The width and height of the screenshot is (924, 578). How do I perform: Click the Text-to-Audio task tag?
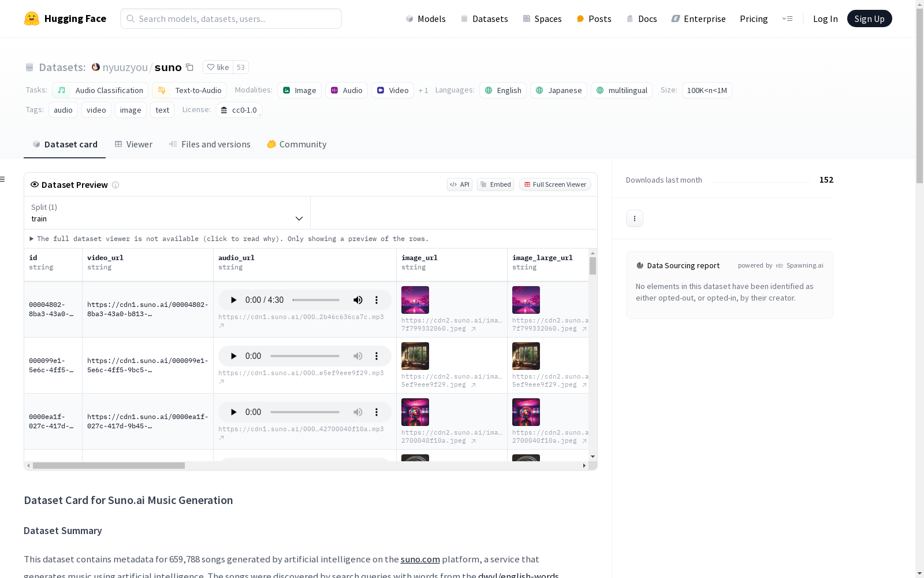189,90
